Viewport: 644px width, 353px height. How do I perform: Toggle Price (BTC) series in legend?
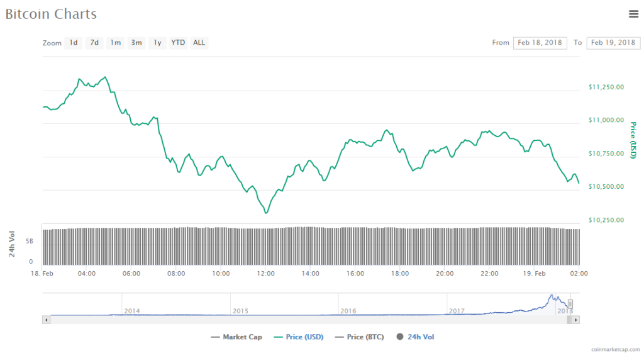pos(359,337)
